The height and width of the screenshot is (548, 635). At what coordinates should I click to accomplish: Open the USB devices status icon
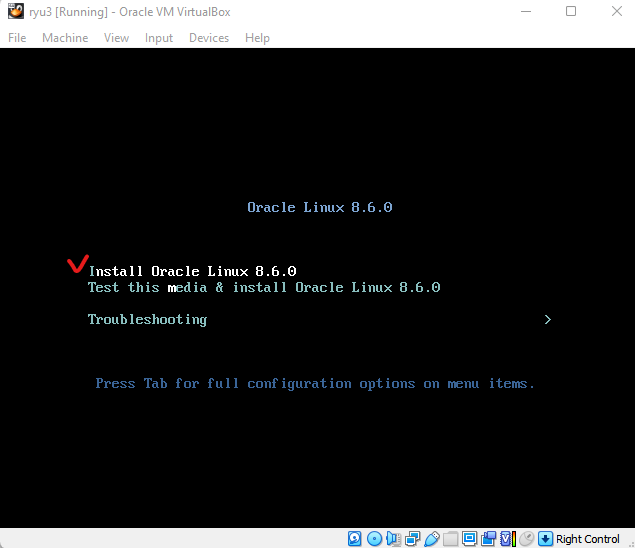tap(432, 539)
